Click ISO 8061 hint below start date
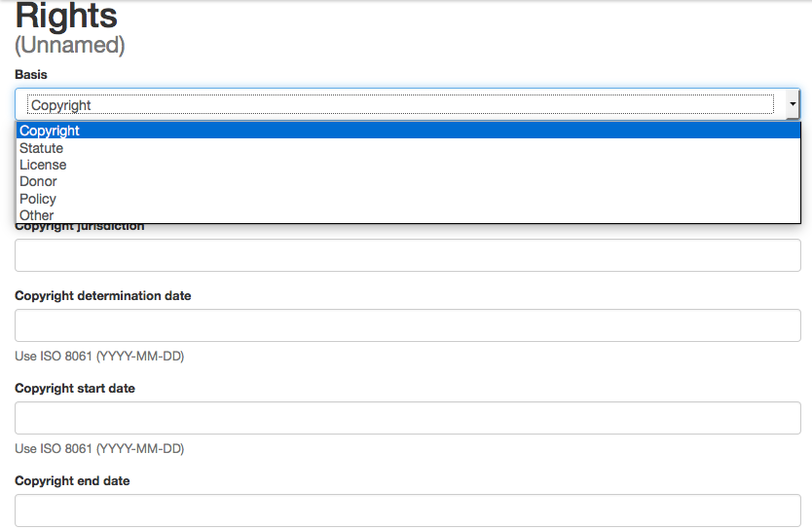This screenshot has width=812, height=530. 99,448
